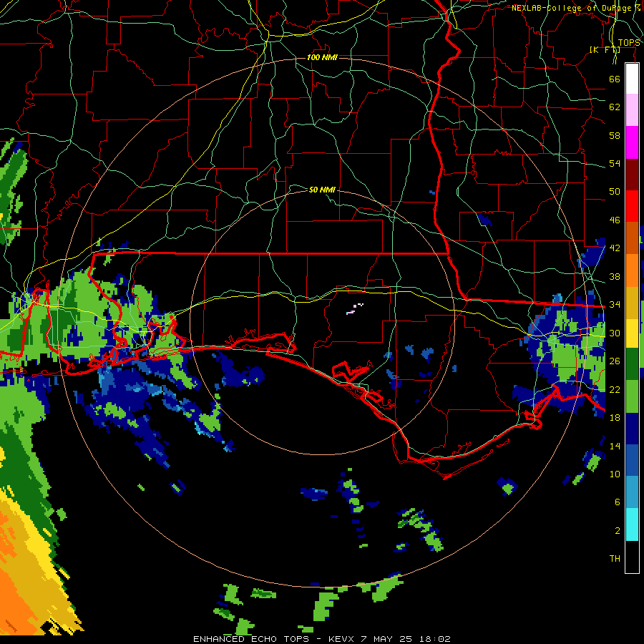The image size is (644, 644).
Task: Select the bright red legend swatch
Action: point(632,206)
